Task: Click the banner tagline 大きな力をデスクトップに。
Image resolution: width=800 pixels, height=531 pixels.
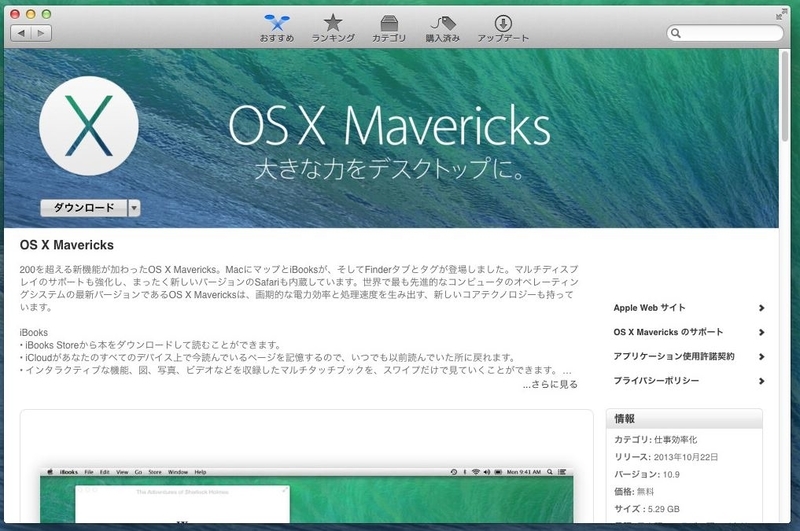Action: point(390,169)
